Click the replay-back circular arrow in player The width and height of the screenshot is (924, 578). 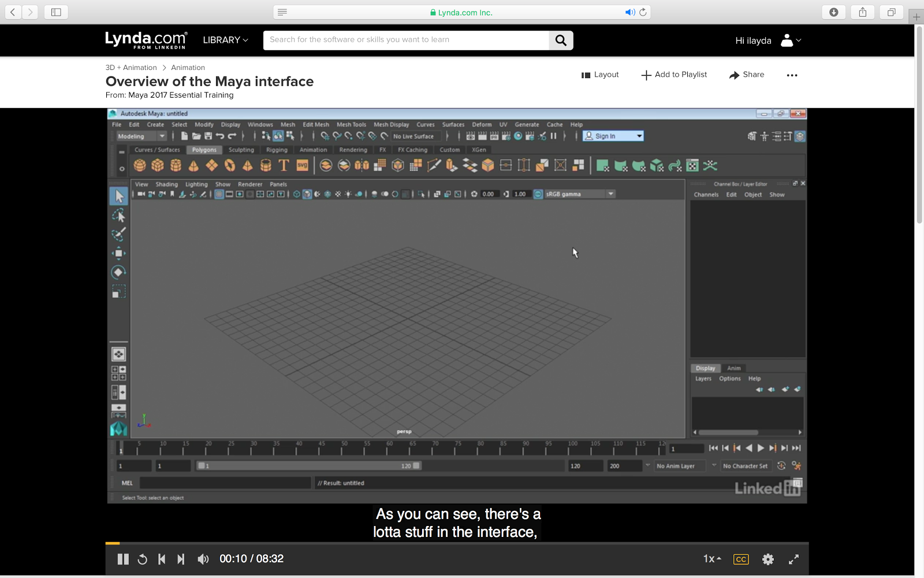coord(143,559)
